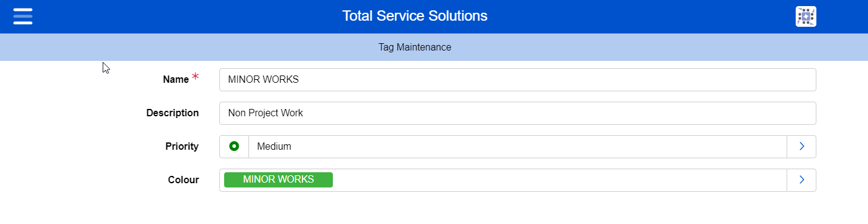868x224 pixels.
Task: Select the green MINOR WORKS colour tag
Action: coord(278,180)
